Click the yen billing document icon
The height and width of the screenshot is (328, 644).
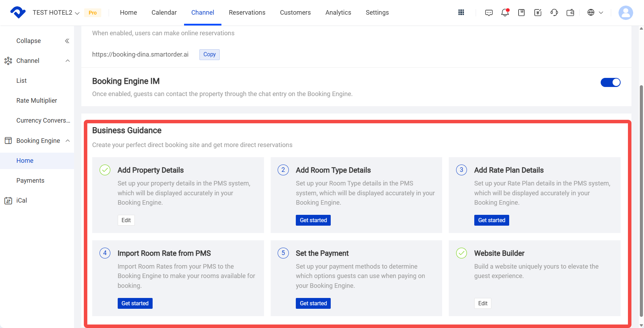[538, 13]
